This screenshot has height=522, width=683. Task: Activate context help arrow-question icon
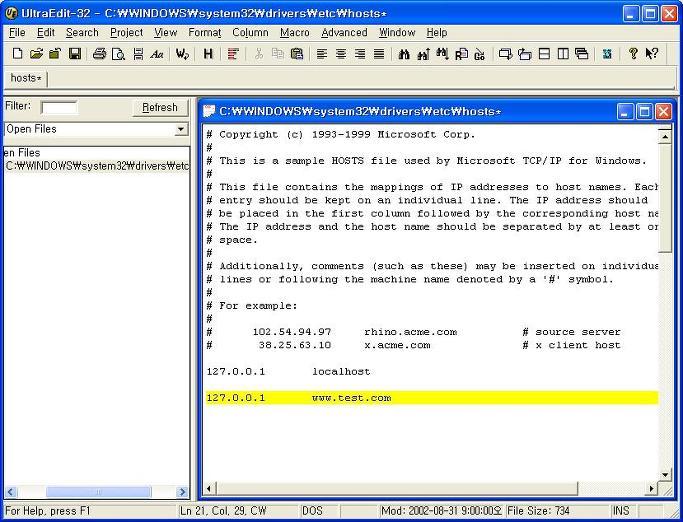pos(652,54)
